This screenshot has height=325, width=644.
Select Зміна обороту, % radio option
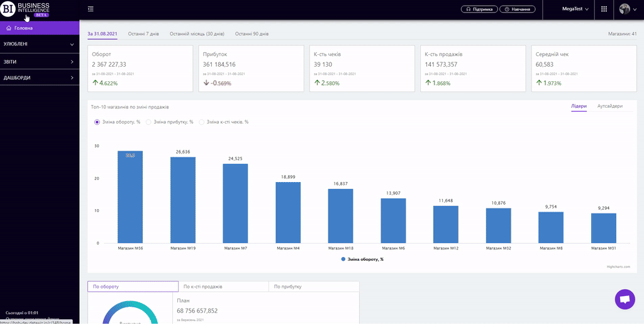97,122
